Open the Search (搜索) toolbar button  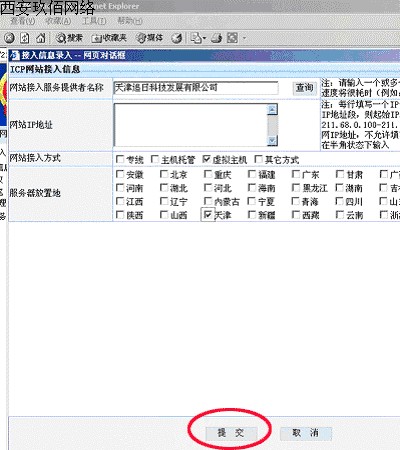point(69,38)
